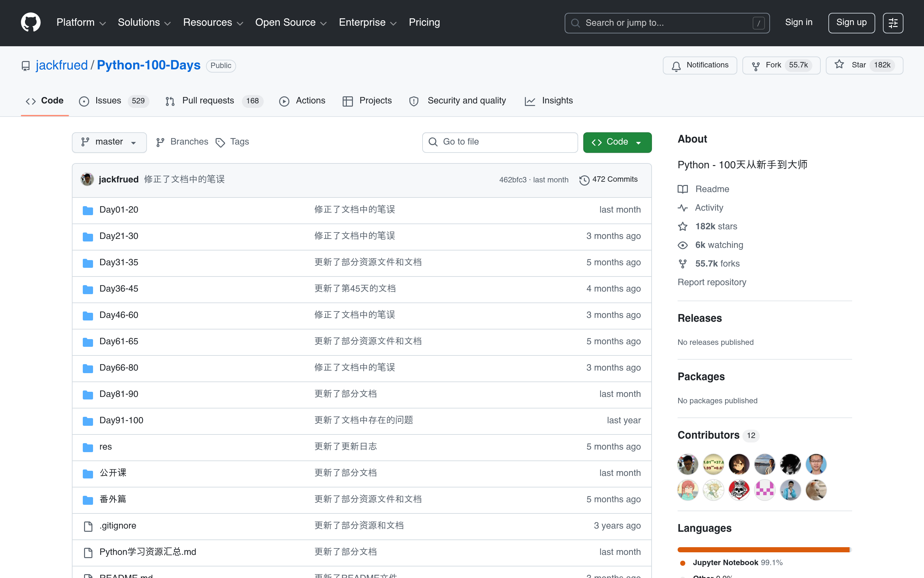Expand the Enterprise menu
The width and height of the screenshot is (924, 578).
tap(368, 22)
